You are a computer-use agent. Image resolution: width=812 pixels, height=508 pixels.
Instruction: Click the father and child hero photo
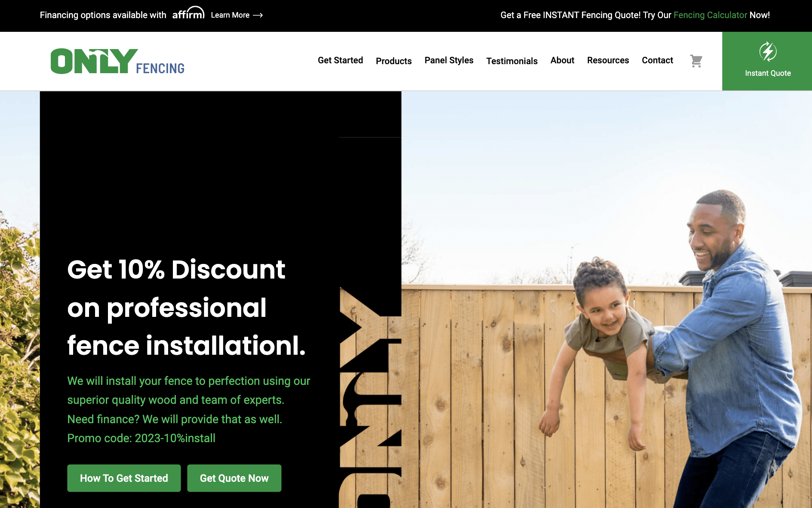pos(606,300)
